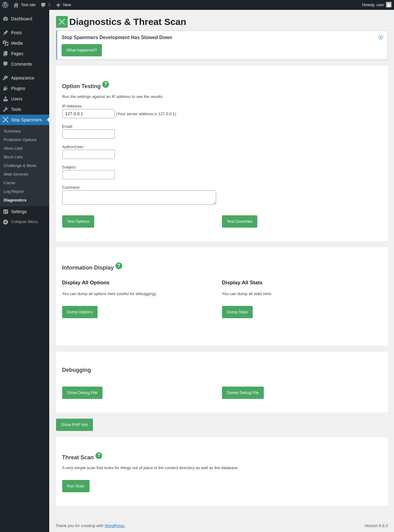
Task: Click the Plugins plug icon
Action: pos(6,88)
